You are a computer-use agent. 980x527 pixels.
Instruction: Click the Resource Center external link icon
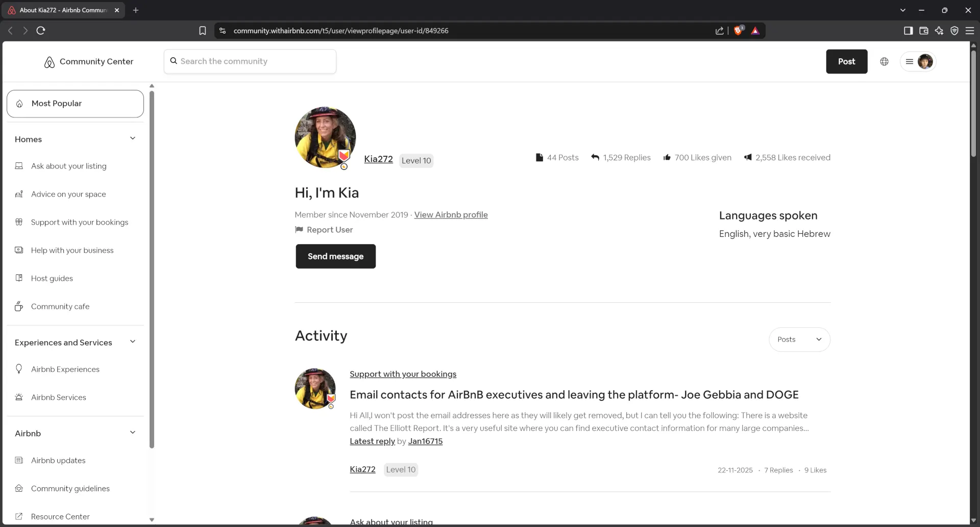click(x=19, y=516)
